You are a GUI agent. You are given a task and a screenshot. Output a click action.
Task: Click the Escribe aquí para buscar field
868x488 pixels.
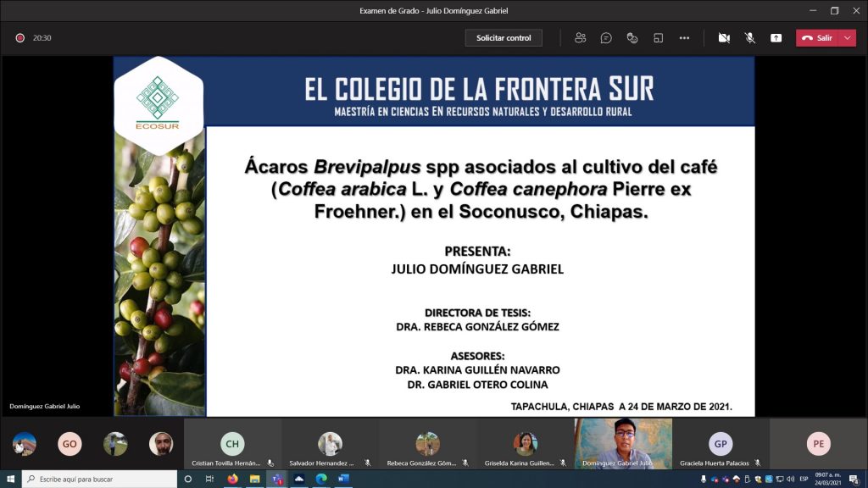click(x=100, y=479)
